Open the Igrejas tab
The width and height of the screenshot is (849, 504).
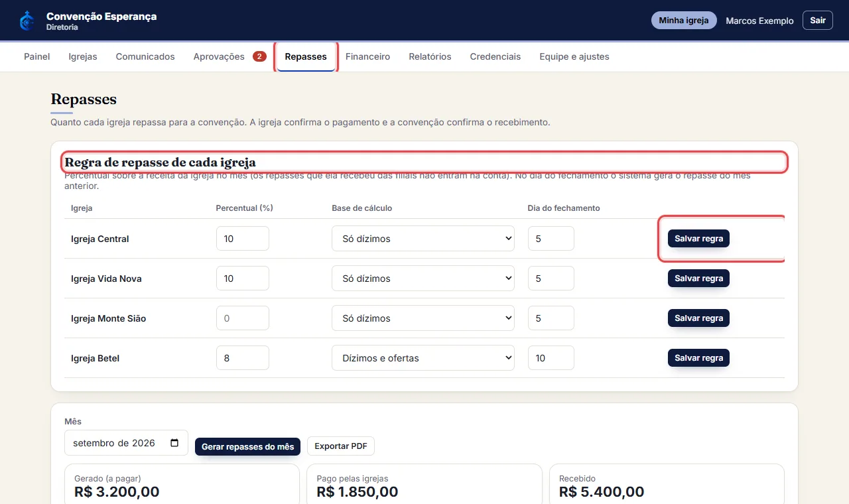click(83, 56)
